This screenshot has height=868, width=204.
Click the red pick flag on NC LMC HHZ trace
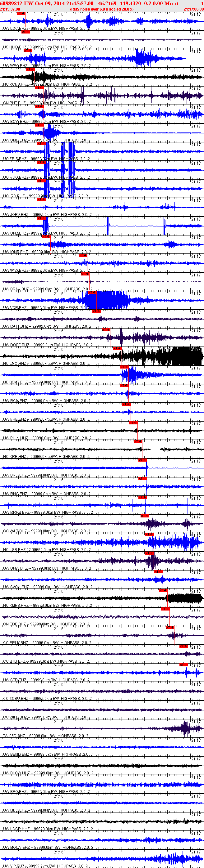(117, 348)
